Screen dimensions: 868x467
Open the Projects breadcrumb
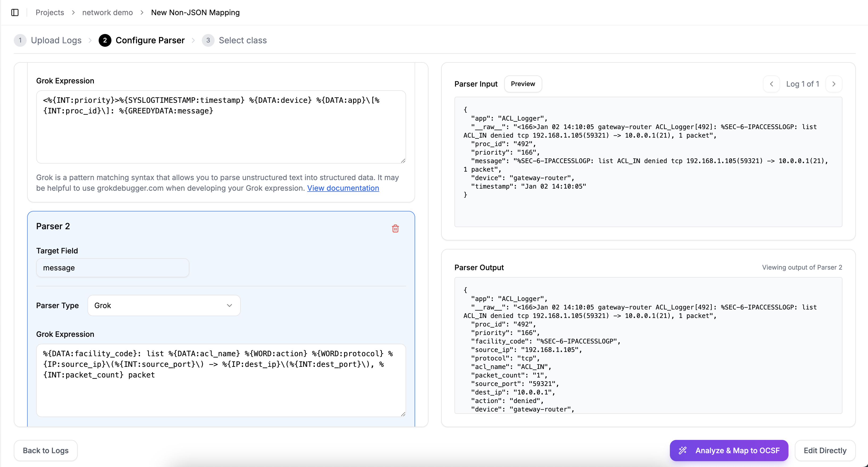click(x=50, y=12)
